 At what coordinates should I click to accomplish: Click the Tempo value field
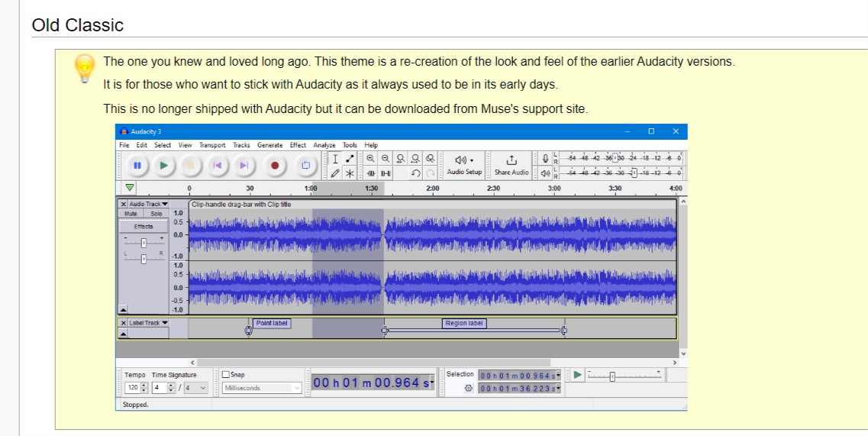click(x=133, y=388)
